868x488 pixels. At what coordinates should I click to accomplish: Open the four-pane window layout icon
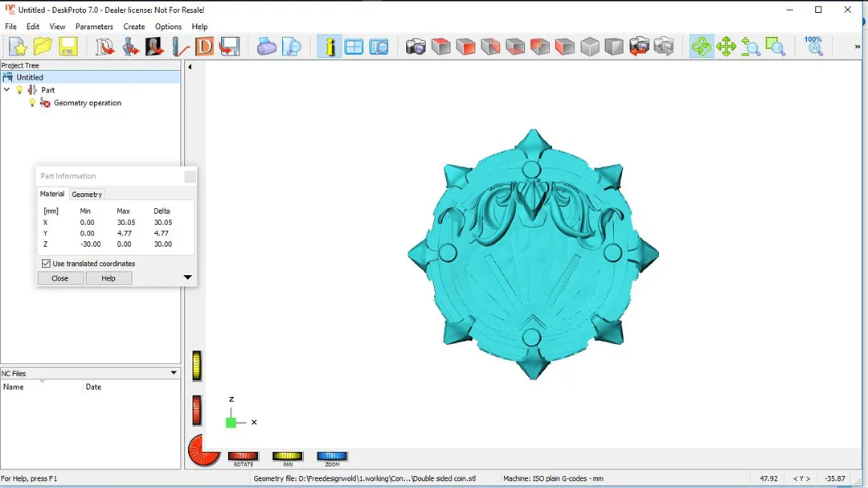tap(354, 47)
